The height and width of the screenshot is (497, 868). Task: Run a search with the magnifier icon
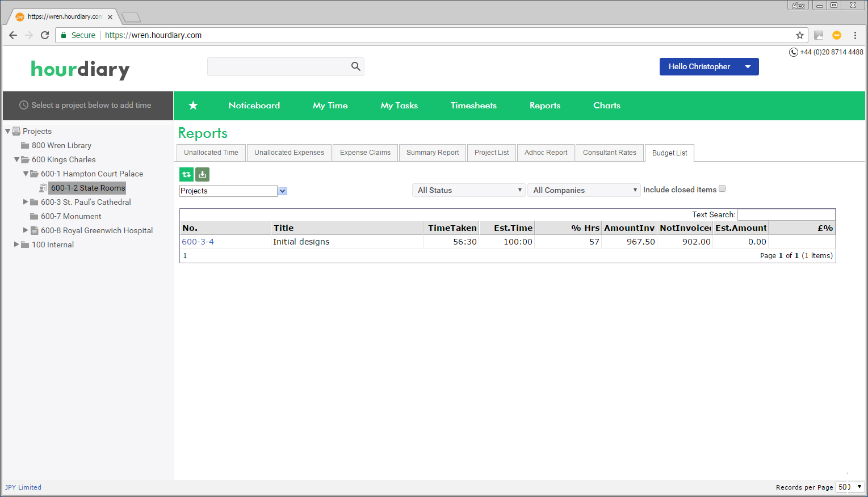point(355,66)
